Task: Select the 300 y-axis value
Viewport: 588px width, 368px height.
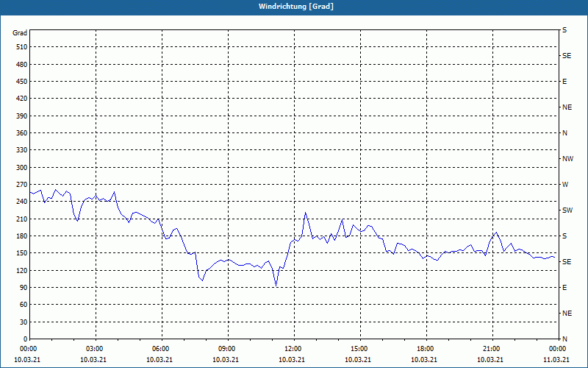Action: click(x=22, y=167)
